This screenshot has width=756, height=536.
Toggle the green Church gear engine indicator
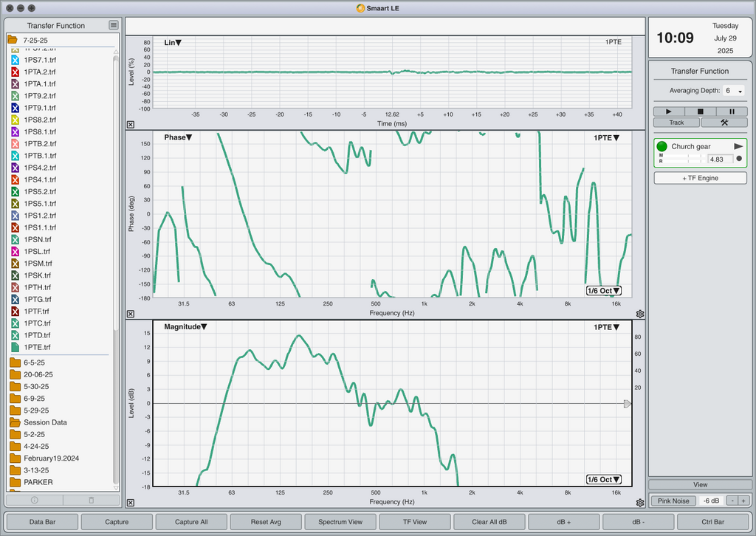click(x=662, y=146)
